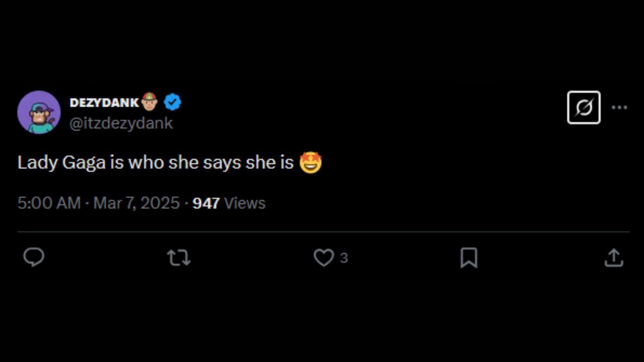Click the words 'Lady Gaga' in tweet
This screenshot has height=362, width=644.
[x=61, y=163]
